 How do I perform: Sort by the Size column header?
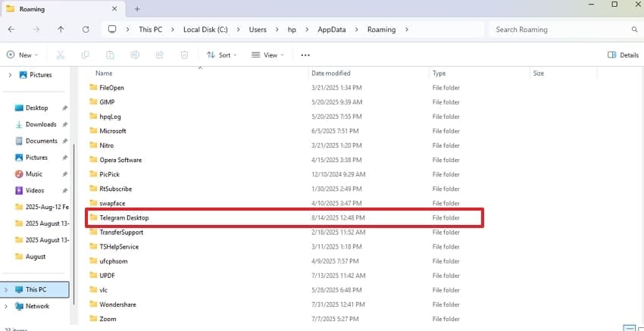click(539, 73)
